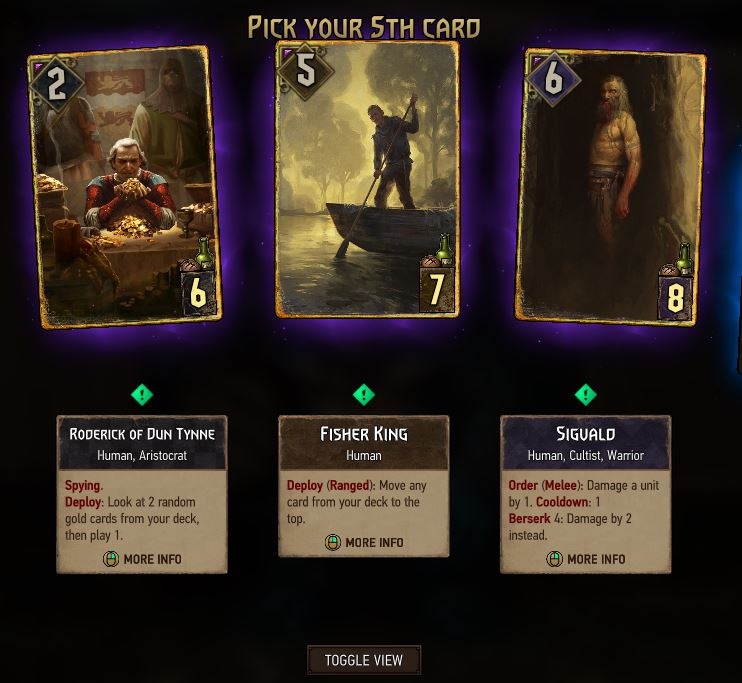Select the Fisher King title header
The image size is (742, 683).
tap(364, 443)
